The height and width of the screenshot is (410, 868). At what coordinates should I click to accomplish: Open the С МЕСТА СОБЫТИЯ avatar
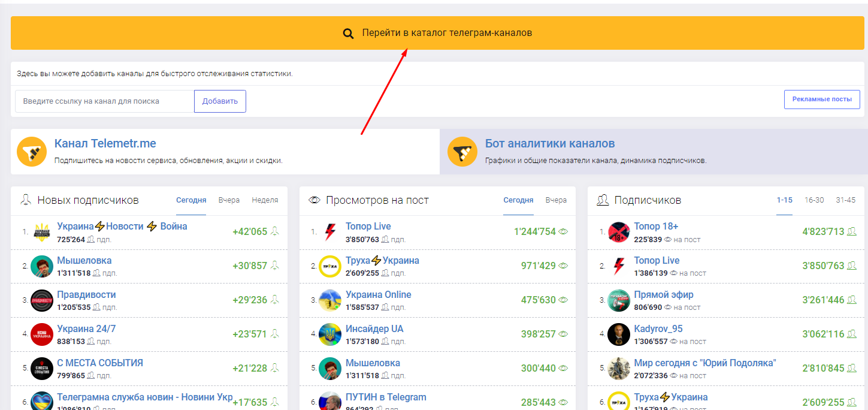pos(42,369)
